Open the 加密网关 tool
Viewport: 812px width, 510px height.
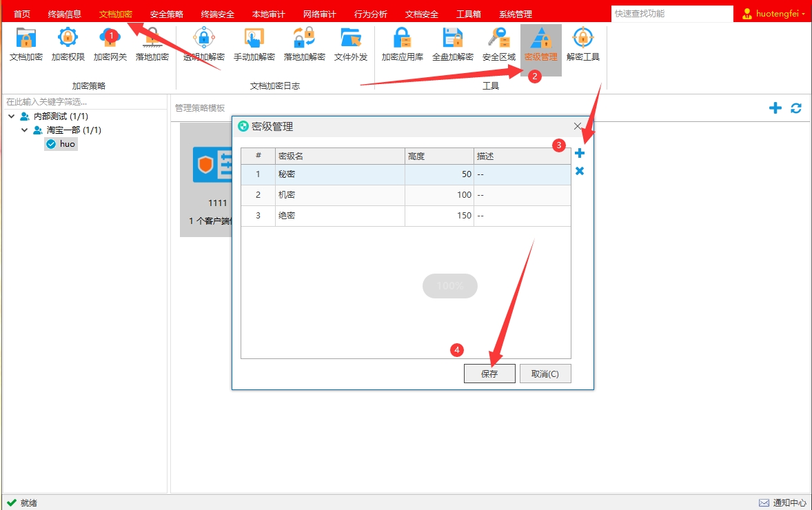pyautogui.click(x=110, y=45)
